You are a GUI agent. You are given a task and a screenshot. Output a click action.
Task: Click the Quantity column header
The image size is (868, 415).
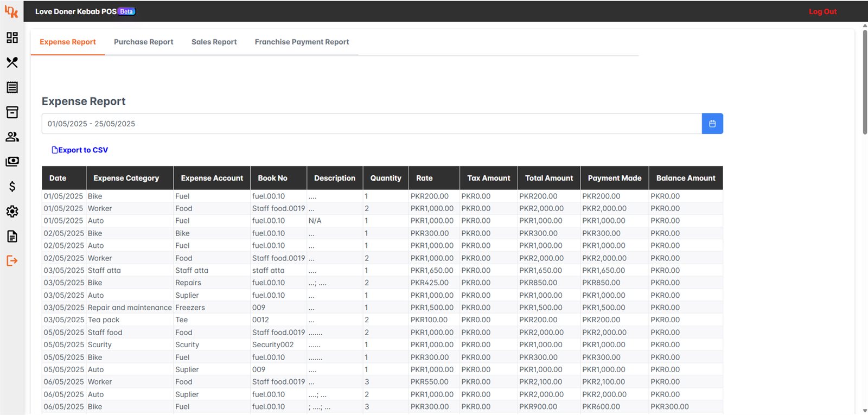(386, 178)
